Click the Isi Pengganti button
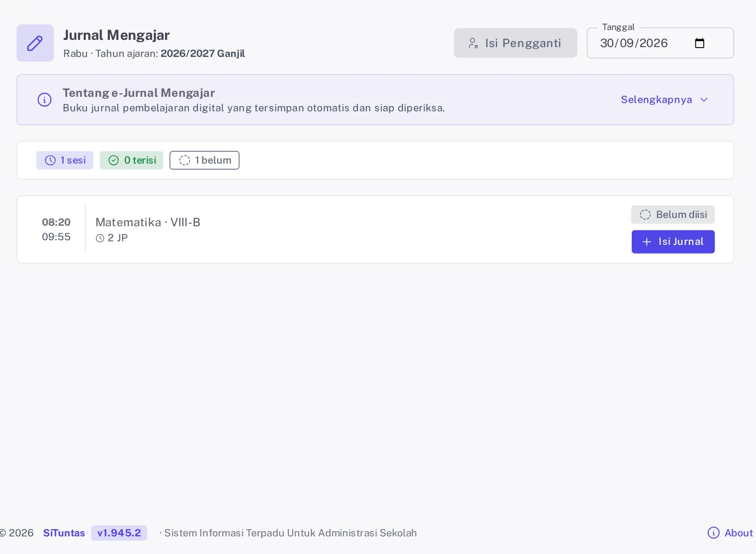The image size is (756, 554). coord(515,43)
